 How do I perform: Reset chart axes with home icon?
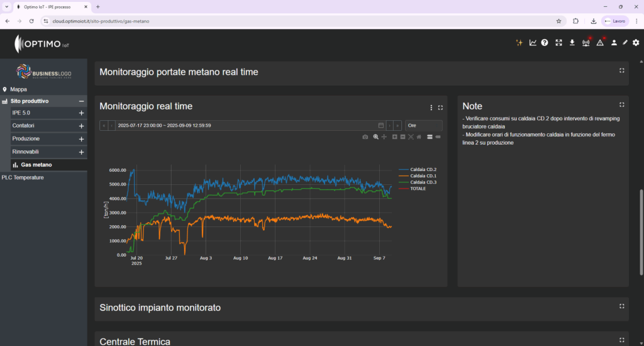pyautogui.click(x=419, y=137)
